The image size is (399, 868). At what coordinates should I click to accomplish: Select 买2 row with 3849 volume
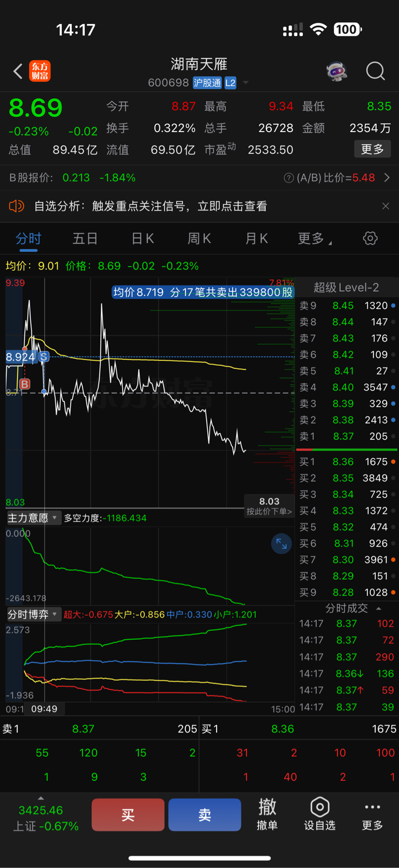point(347,478)
